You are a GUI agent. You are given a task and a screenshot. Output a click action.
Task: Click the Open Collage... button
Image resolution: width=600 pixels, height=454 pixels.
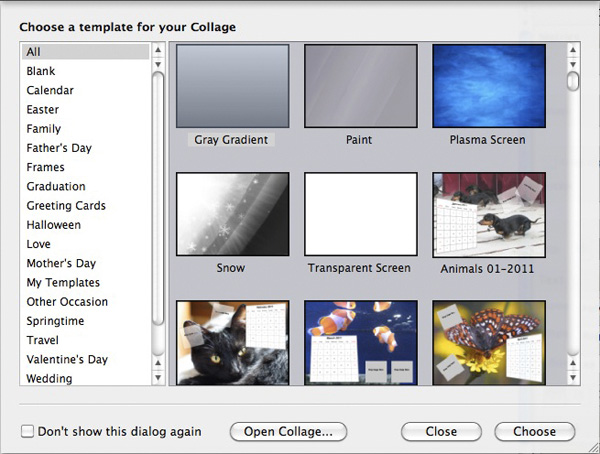288,432
